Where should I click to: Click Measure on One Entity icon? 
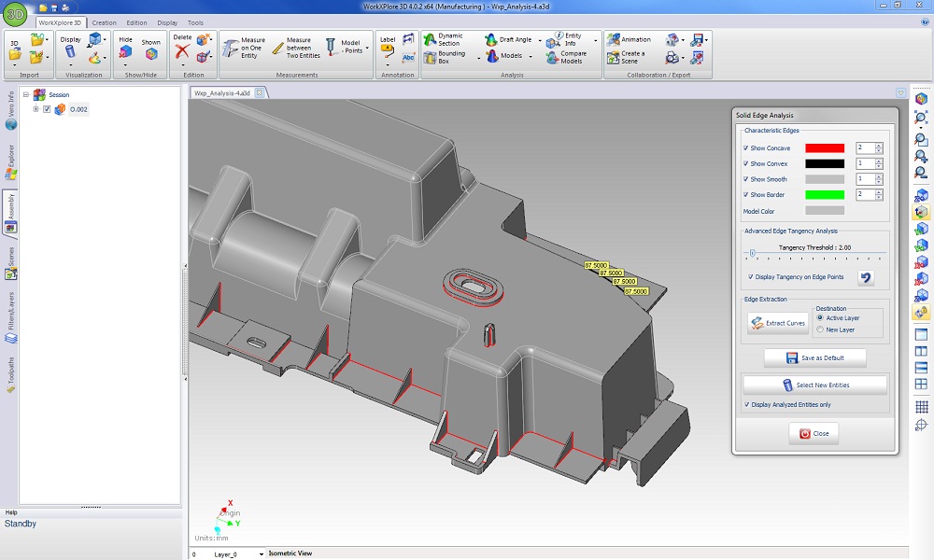click(230, 49)
